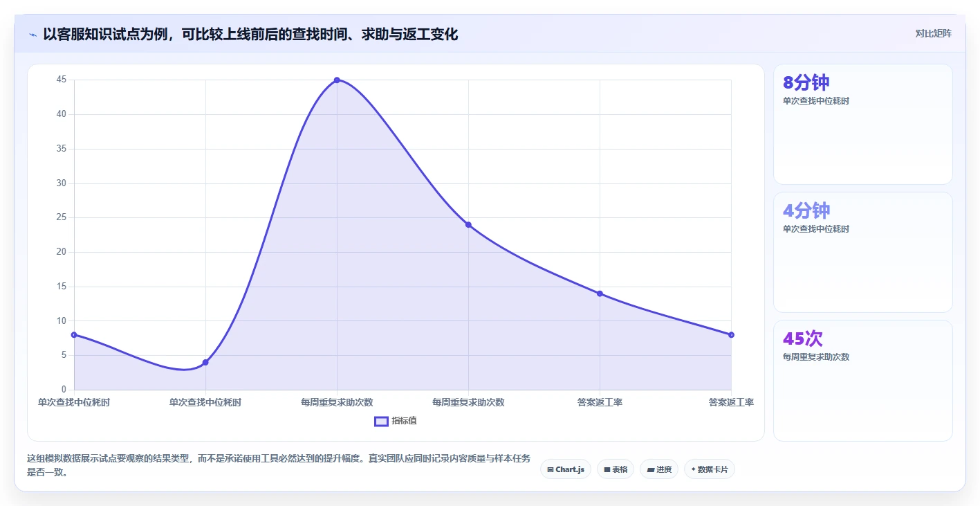Image resolution: width=980 pixels, height=506 pixels.
Task: Click the 对比矩阵 label in the header
Action: [x=933, y=34]
